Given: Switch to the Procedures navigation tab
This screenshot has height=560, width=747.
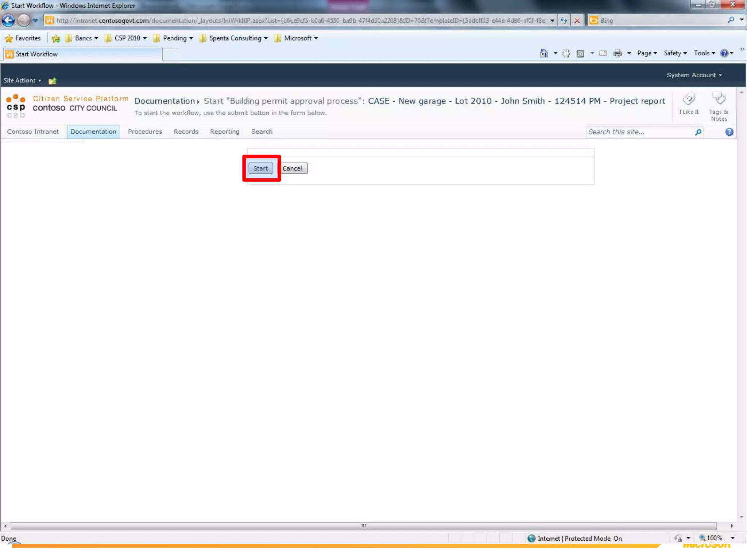Looking at the screenshot, I should (145, 132).
